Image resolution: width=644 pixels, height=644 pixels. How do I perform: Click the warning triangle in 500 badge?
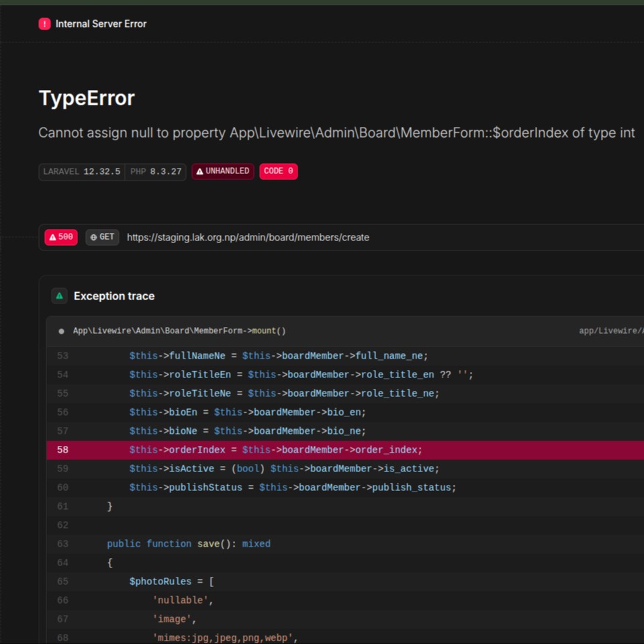52,238
